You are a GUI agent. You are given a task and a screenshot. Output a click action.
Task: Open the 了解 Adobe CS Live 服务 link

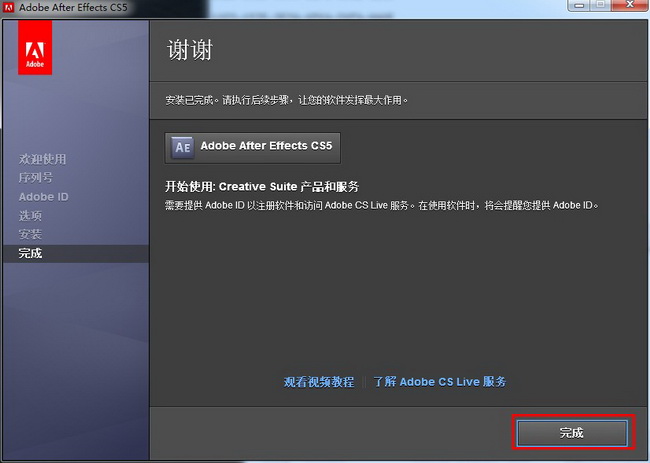click(440, 382)
